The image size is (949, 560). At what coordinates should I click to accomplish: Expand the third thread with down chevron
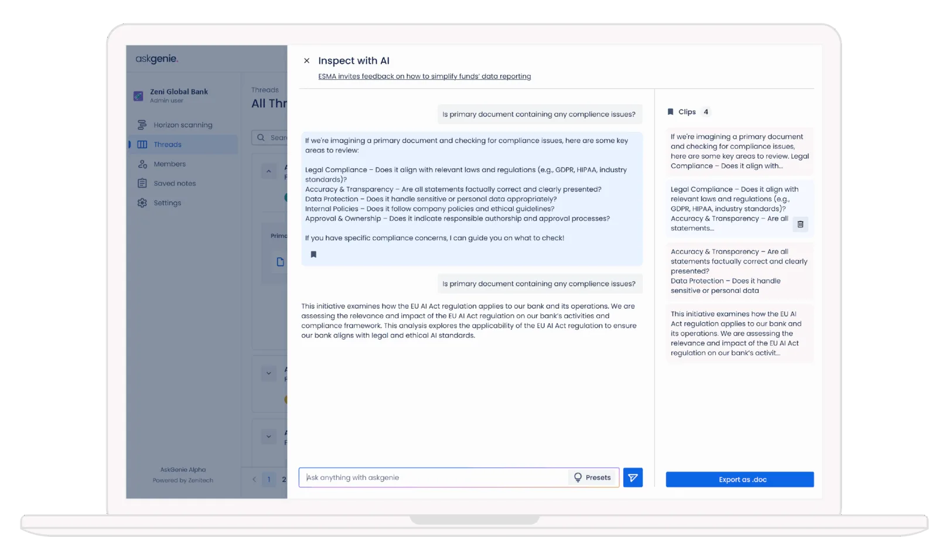(268, 436)
